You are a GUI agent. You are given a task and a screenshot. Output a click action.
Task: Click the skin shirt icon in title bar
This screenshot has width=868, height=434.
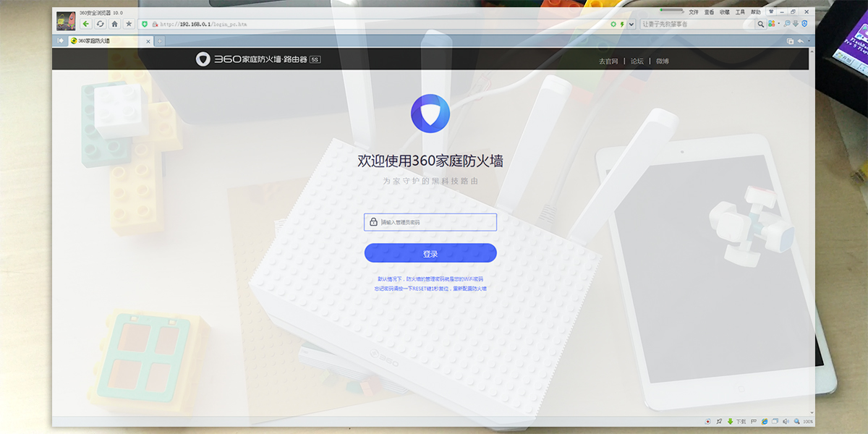click(x=771, y=12)
